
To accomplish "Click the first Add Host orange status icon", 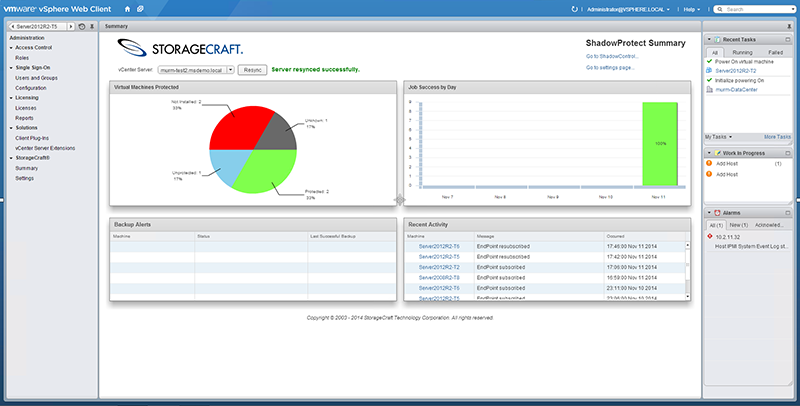I will 709,163.
